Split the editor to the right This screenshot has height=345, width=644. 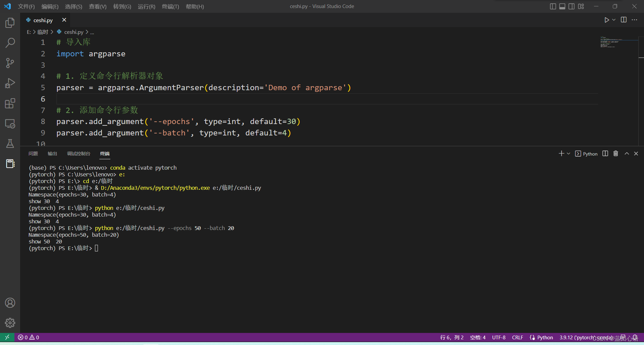point(624,20)
